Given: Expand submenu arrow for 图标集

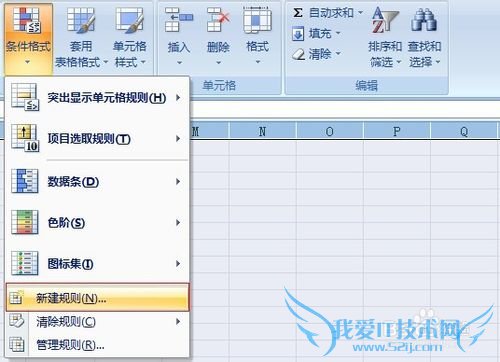Looking at the screenshot, I should click(178, 264).
